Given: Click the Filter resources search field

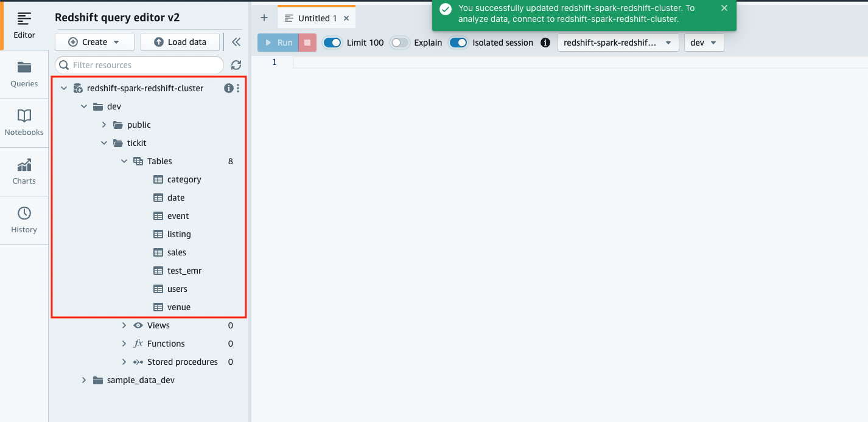Looking at the screenshot, I should 139,65.
